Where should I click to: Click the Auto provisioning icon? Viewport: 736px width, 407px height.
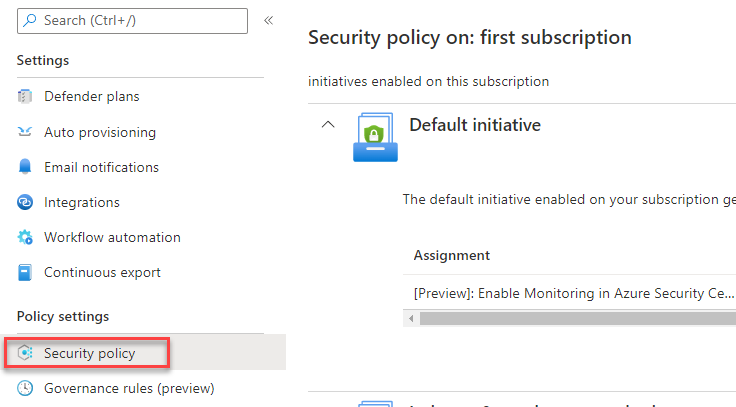point(26,132)
